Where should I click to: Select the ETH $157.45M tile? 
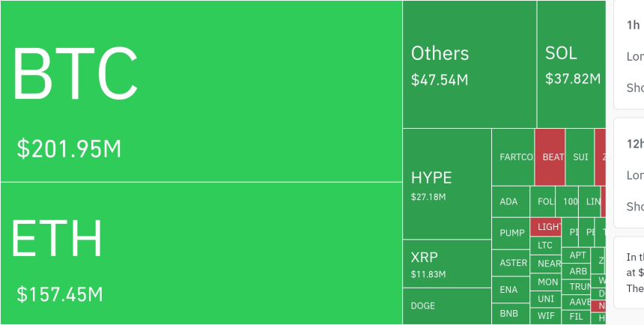[201, 253]
